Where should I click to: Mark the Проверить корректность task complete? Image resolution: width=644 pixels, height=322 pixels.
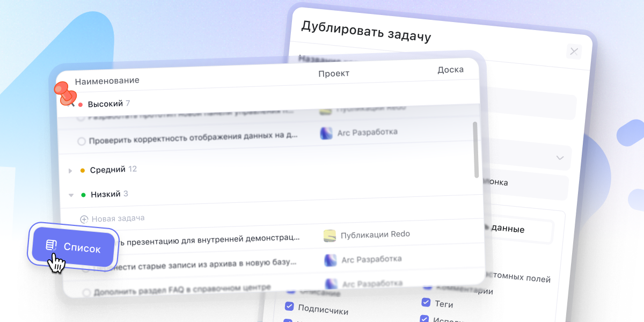pyautogui.click(x=81, y=141)
